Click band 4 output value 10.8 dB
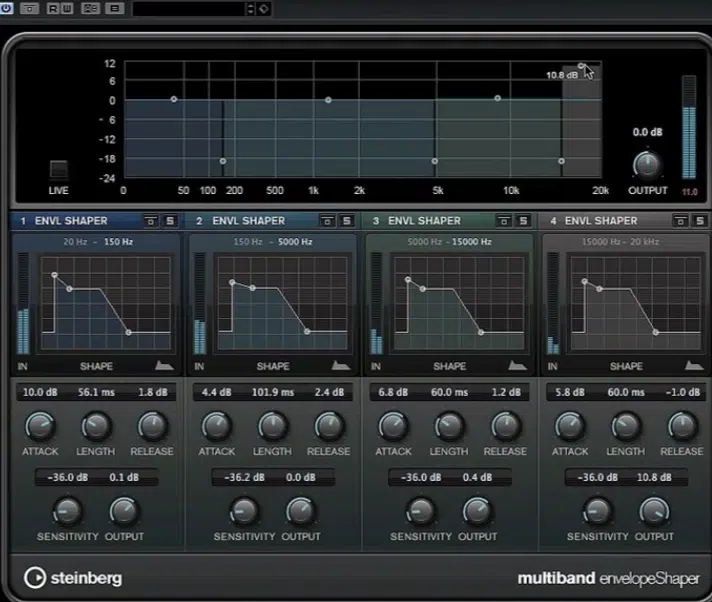Image resolution: width=712 pixels, height=602 pixels. coord(654,478)
